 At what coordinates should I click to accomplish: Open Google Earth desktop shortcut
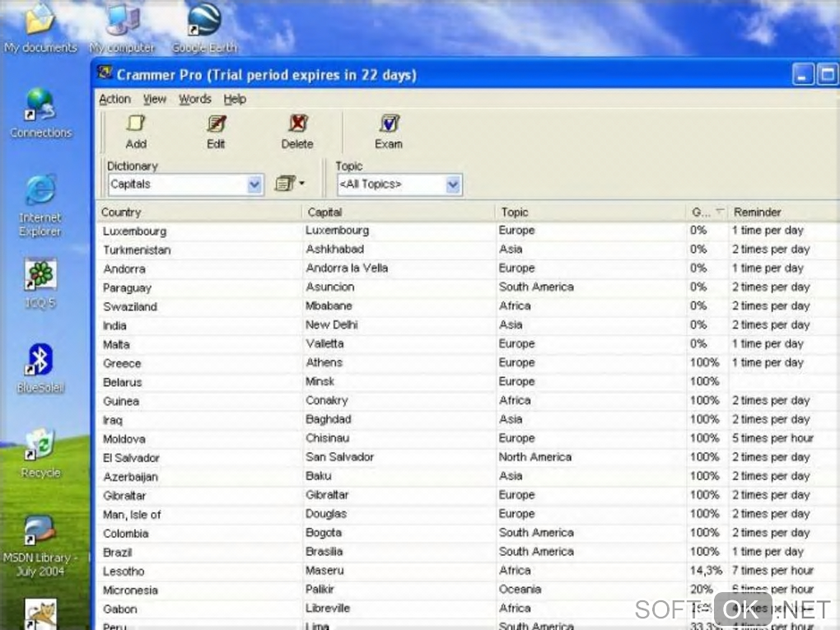204,27
